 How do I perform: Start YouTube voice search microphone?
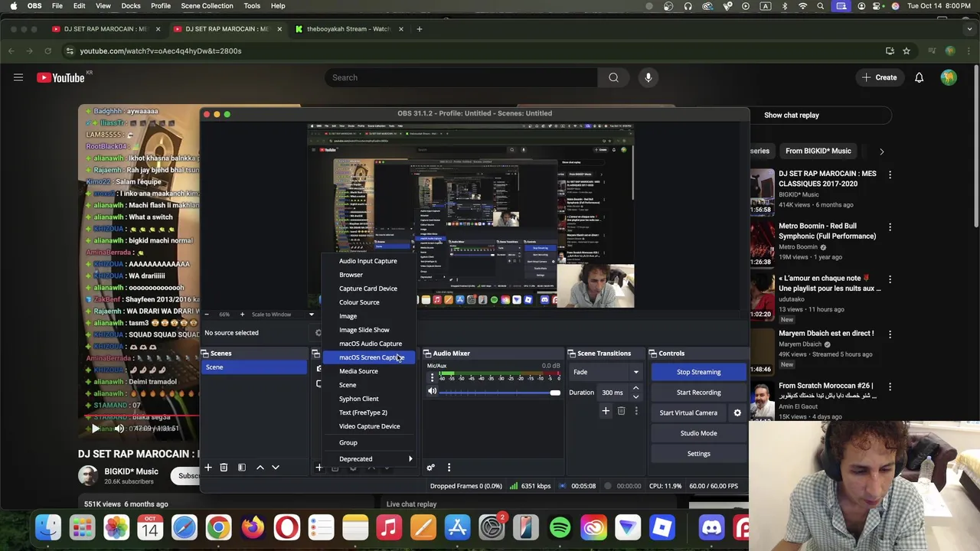648,77
